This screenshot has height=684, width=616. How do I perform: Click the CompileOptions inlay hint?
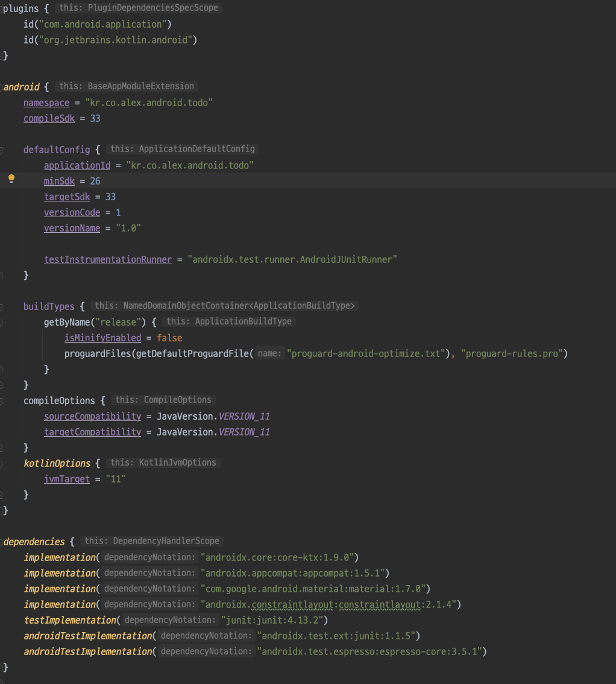pos(163,401)
